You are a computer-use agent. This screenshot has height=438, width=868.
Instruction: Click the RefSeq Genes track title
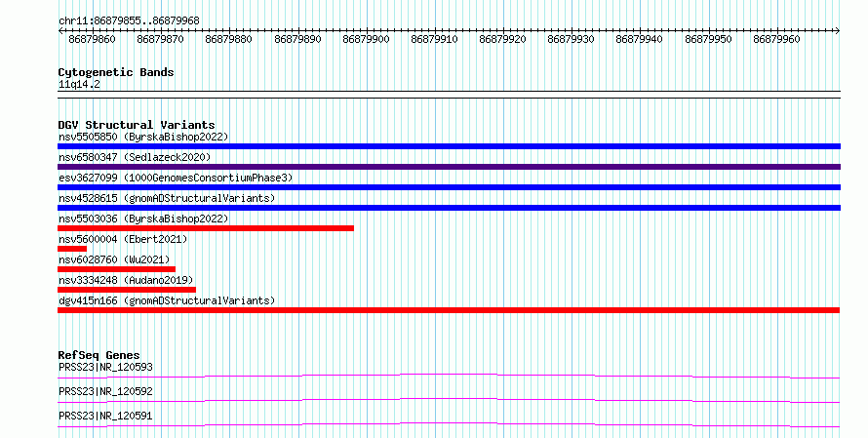99,355
